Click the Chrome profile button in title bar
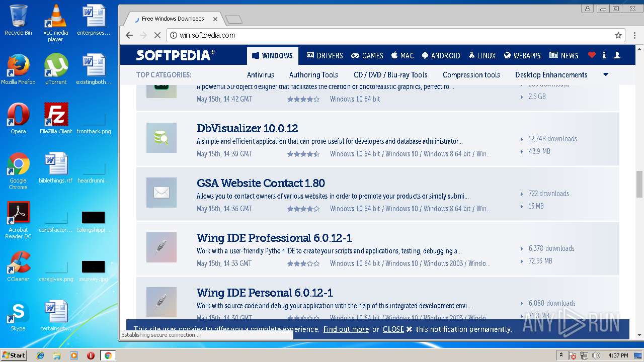 pos(587,9)
